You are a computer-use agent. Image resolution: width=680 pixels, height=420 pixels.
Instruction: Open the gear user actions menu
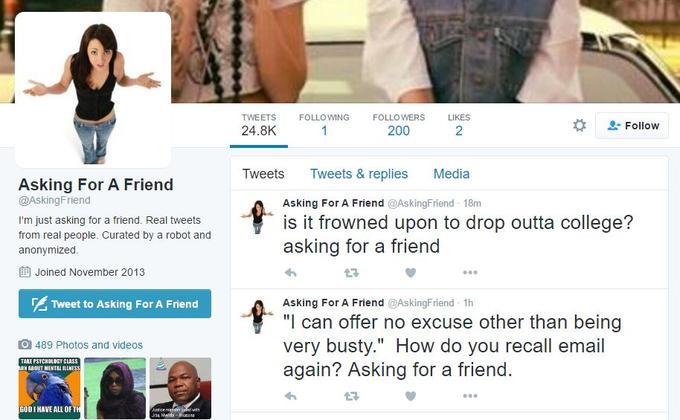(579, 125)
